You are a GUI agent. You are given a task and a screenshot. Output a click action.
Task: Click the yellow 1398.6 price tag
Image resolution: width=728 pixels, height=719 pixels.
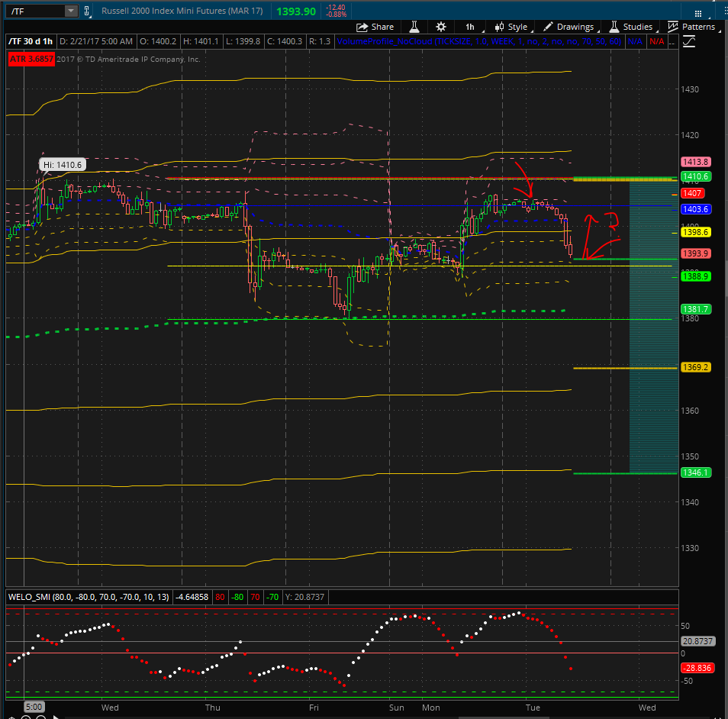(695, 232)
